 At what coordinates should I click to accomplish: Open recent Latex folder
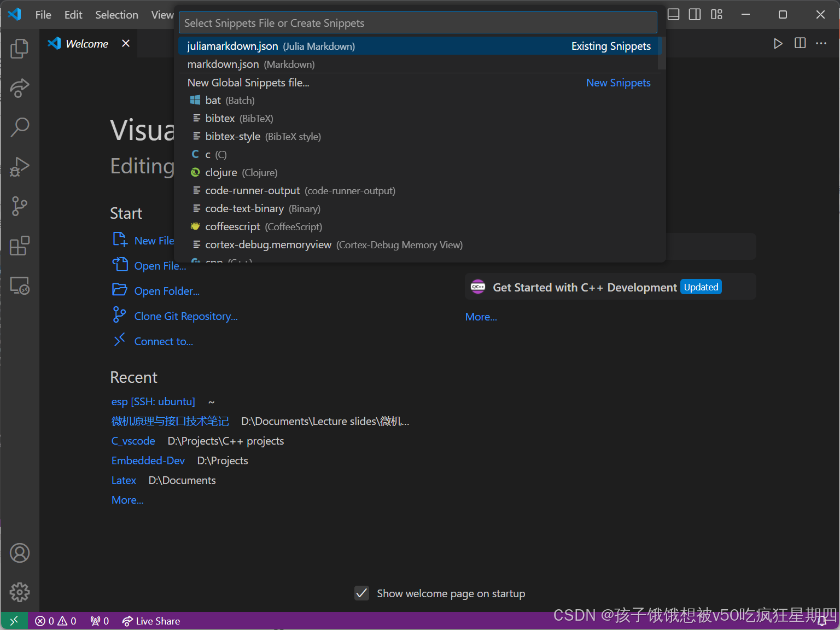[124, 480]
